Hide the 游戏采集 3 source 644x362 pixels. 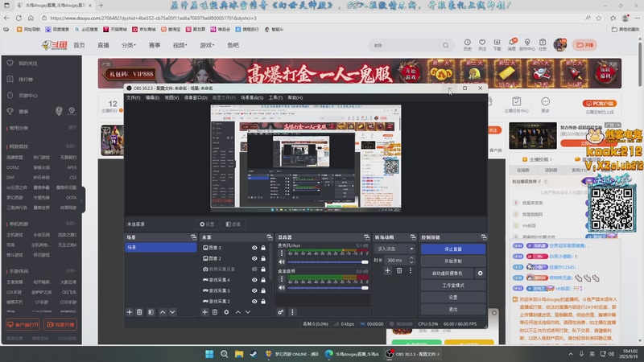point(254,290)
